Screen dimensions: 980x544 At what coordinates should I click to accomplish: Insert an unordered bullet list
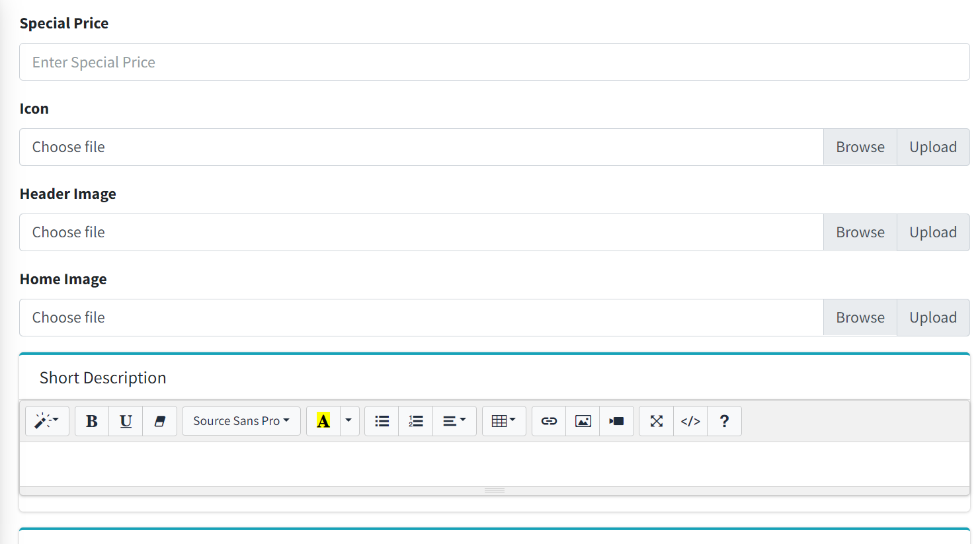click(382, 421)
